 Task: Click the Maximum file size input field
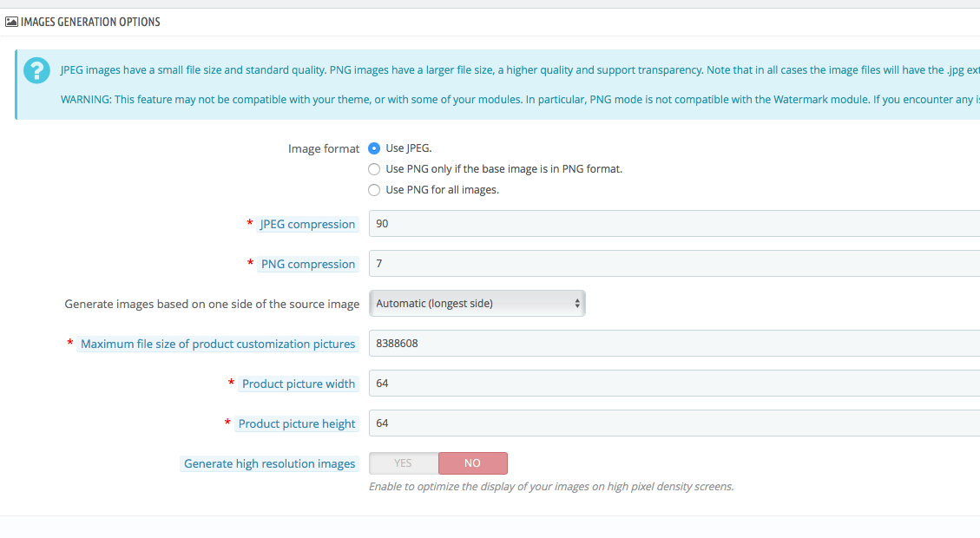click(x=674, y=344)
